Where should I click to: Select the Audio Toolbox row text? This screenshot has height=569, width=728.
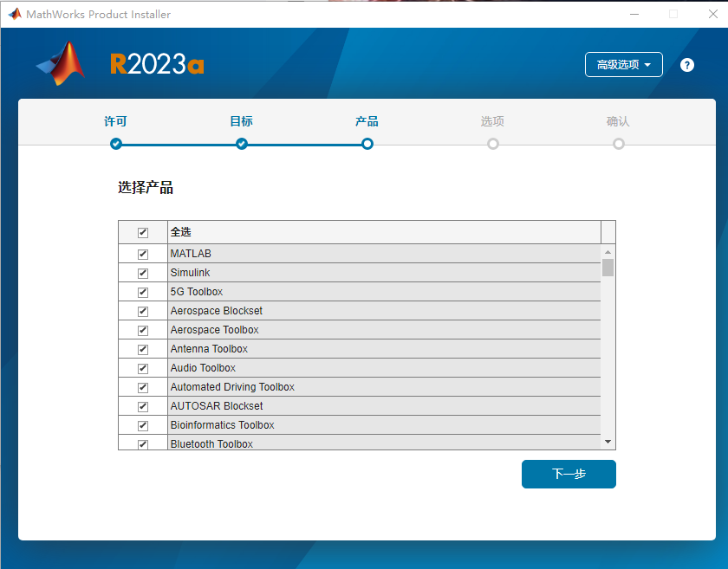[203, 368]
